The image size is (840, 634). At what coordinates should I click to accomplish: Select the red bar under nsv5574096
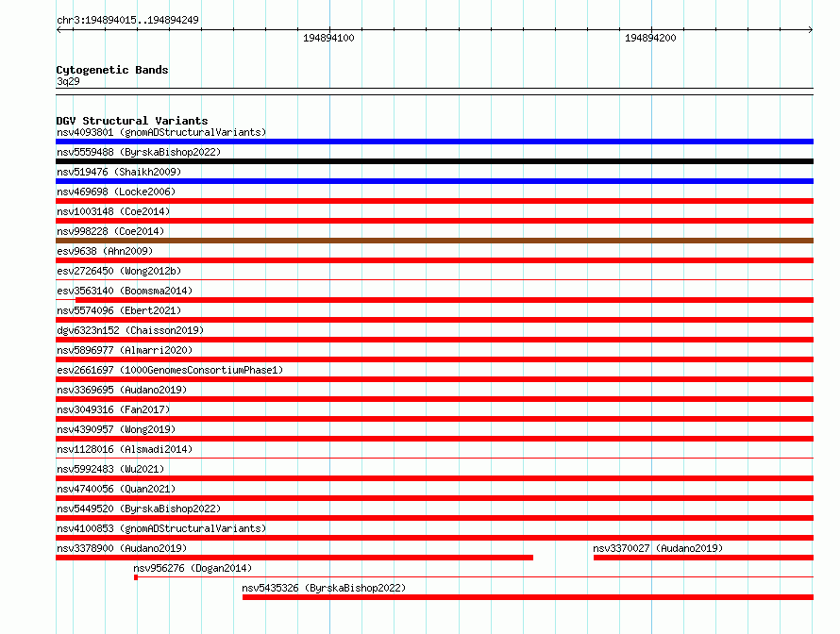tap(434, 320)
